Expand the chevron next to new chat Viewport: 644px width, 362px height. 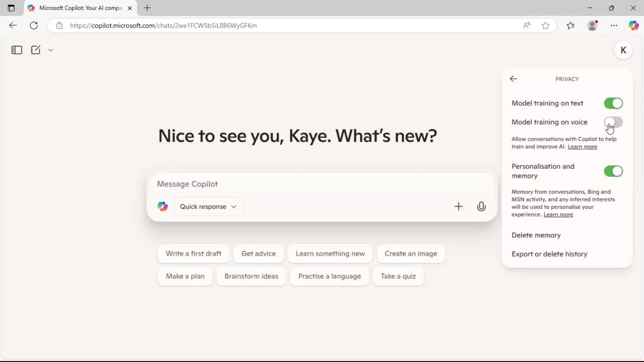point(51,50)
